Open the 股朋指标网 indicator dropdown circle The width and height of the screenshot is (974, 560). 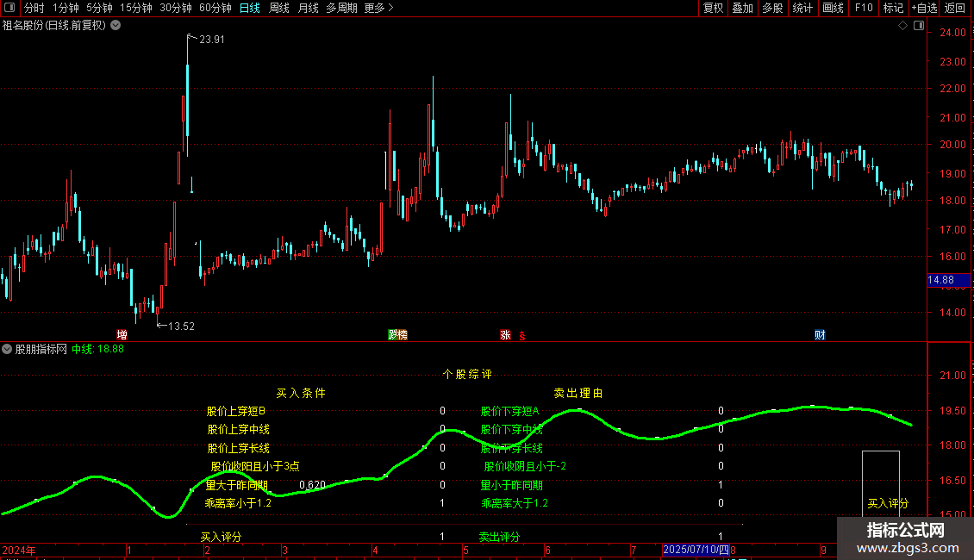7,349
